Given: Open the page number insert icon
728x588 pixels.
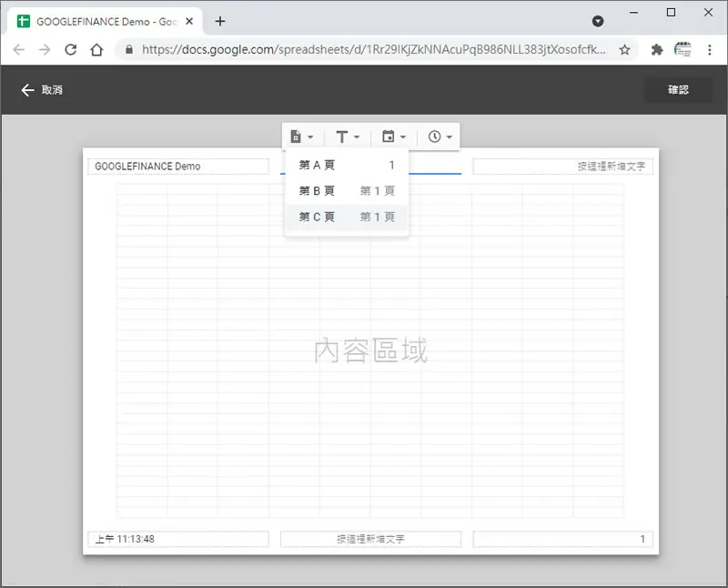Looking at the screenshot, I should pyautogui.click(x=296, y=137).
